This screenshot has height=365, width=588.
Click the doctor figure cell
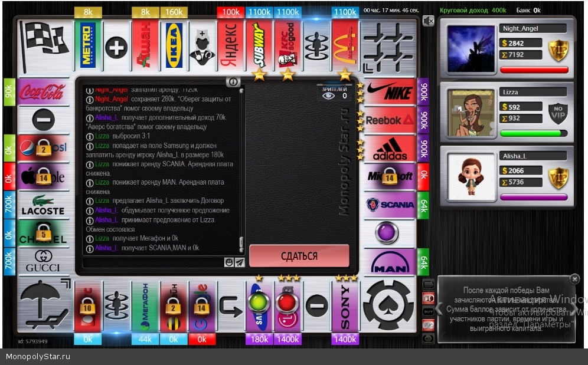pos(202,45)
